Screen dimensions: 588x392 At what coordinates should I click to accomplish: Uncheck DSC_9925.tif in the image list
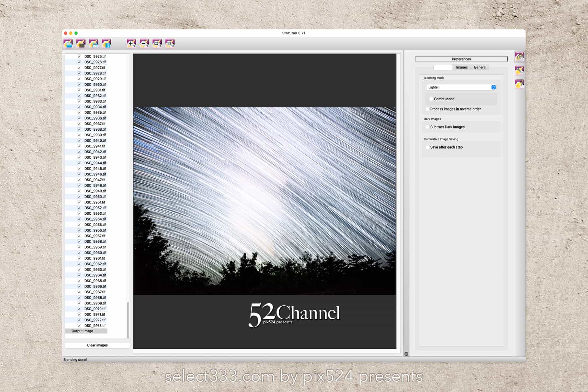tap(79, 57)
